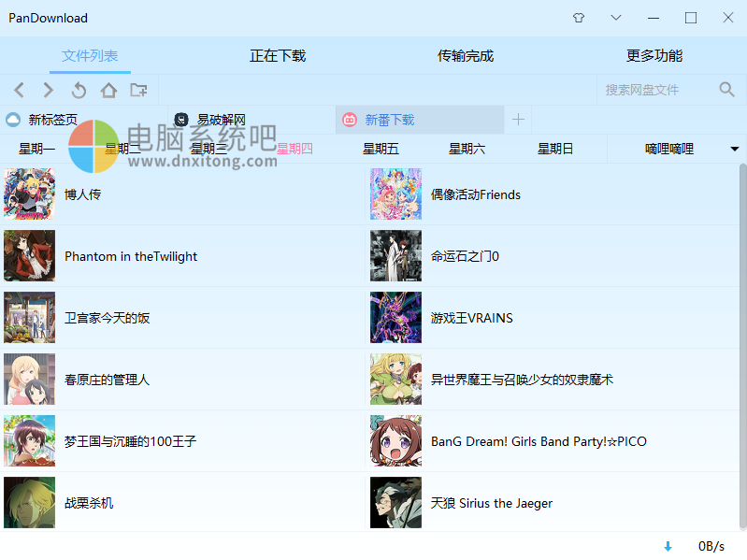Select 星期一 weekday filter
The image size is (747, 560).
[36, 149]
